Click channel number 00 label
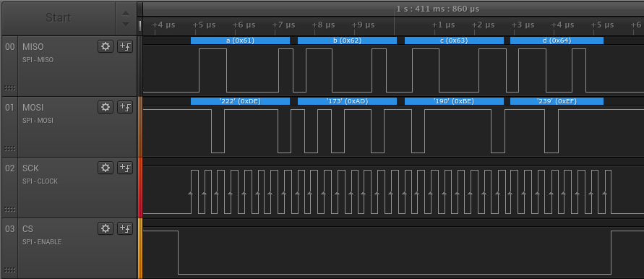 click(x=10, y=47)
